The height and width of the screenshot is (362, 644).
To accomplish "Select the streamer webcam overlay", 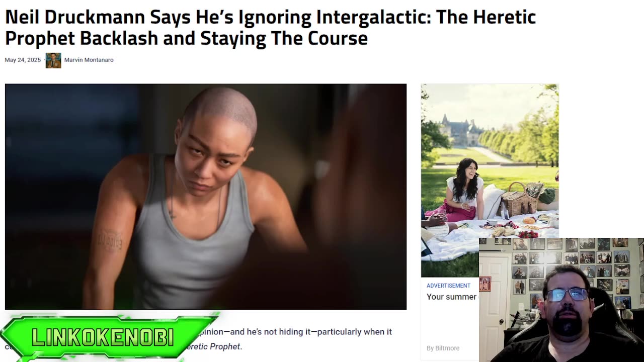I will [x=561, y=300].
